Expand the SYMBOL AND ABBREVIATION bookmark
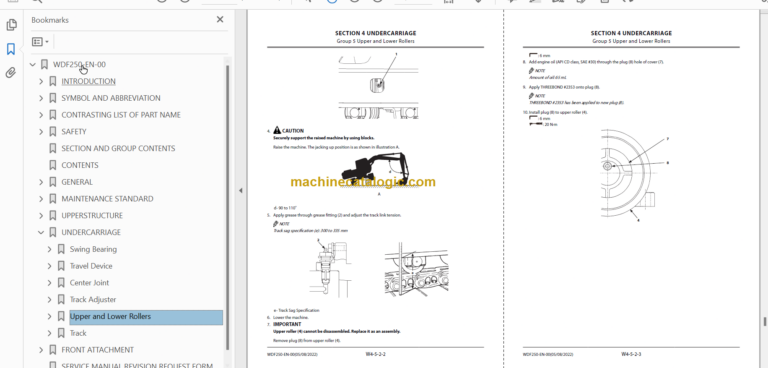 [x=41, y=98]
